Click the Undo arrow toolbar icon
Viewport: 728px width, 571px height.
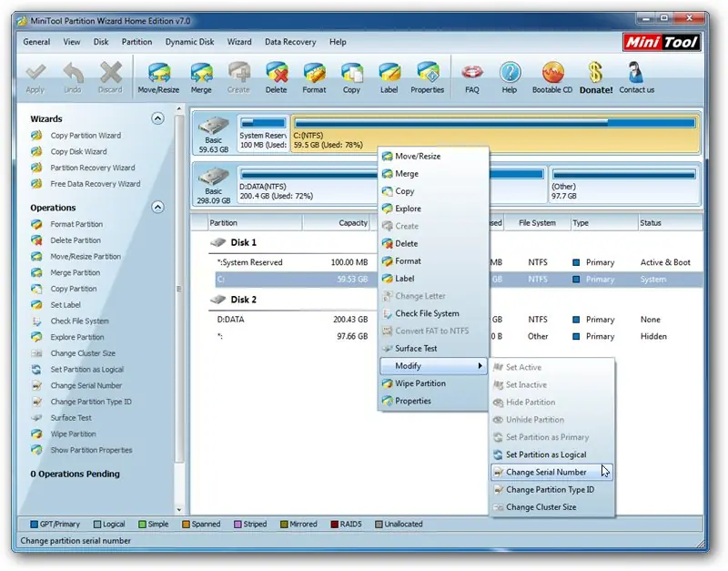click(73, 78)
